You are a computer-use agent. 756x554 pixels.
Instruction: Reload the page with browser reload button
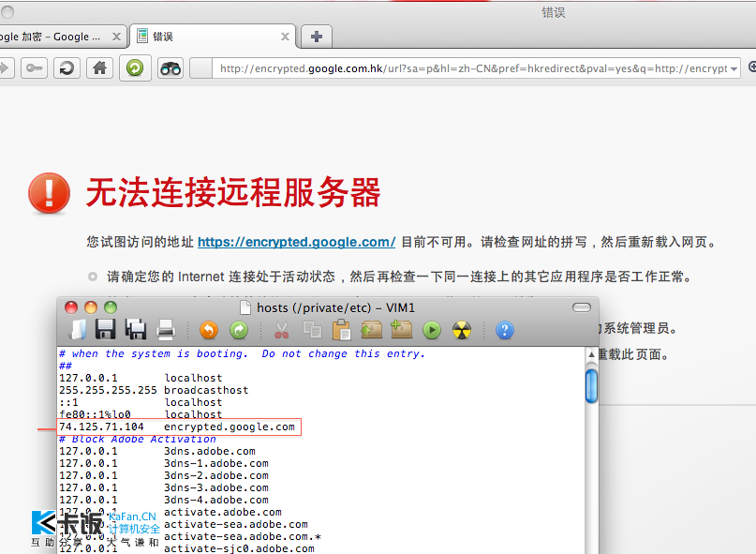pos(67,68)
